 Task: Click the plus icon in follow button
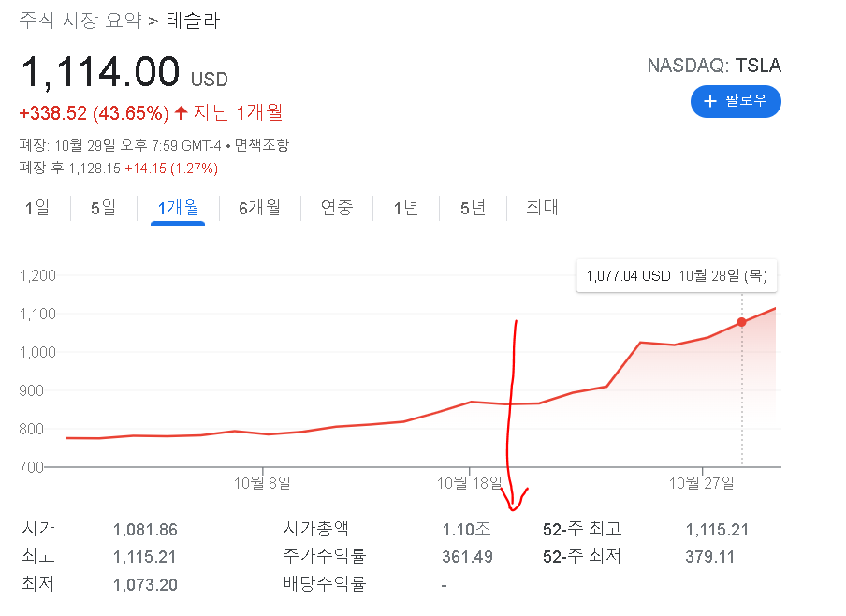(x=710, y=101)
